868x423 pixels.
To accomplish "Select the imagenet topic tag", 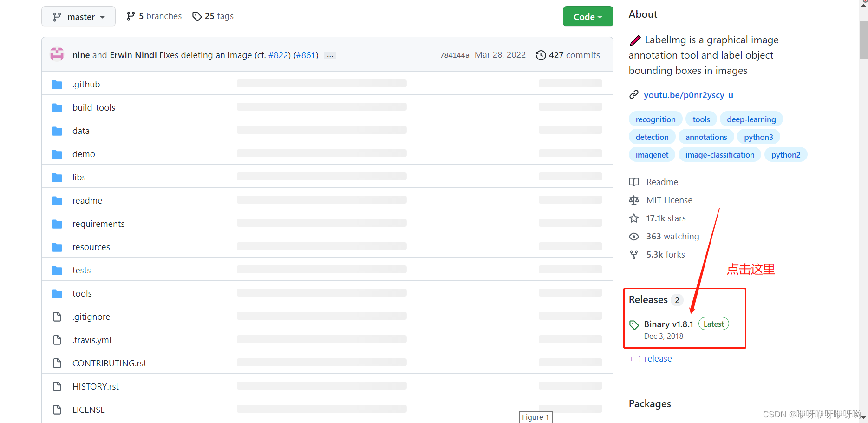I will pos(652,155).
